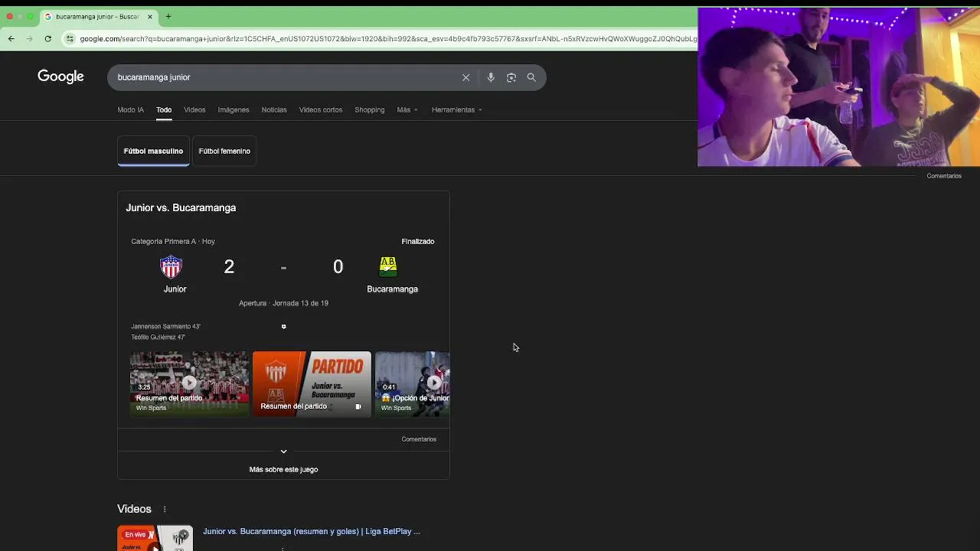This screenshot has height=551, width=980.
Task: Select 'Fútbol masculino' chip
Action: (x=153, y=151)
